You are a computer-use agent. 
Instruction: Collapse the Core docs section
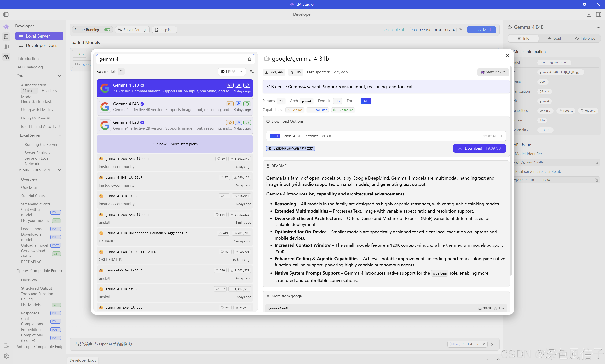pos(60,76)
